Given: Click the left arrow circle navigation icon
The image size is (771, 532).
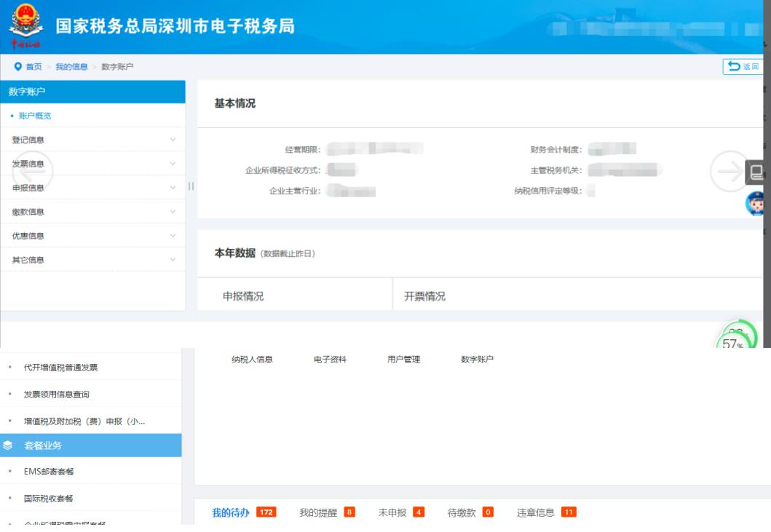Looking at the screenshot, I should point(31,172).
